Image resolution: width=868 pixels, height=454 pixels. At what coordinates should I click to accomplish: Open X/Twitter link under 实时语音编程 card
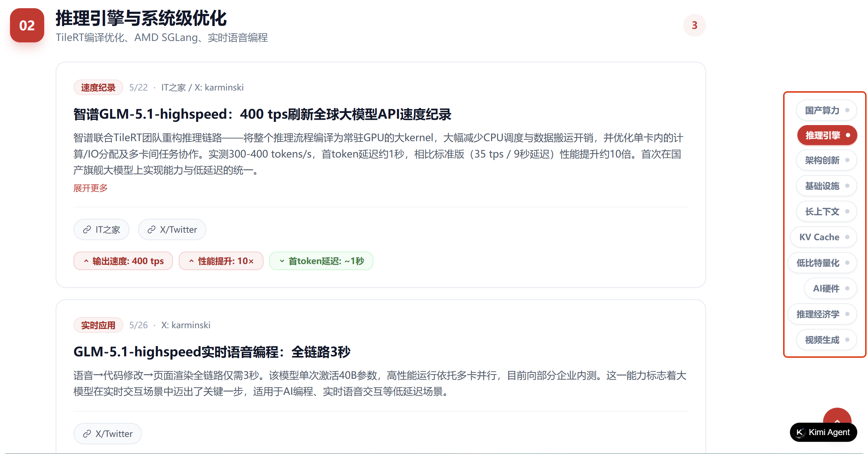[107, 433]
